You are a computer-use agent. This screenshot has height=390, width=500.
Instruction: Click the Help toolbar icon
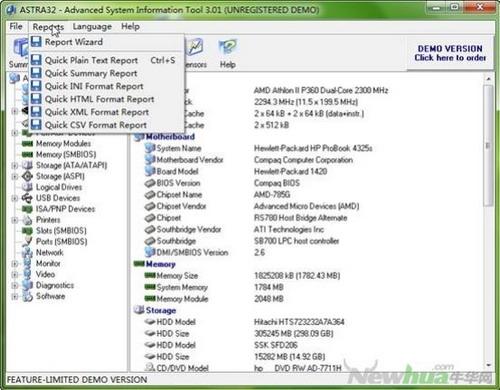pos(228,53)
